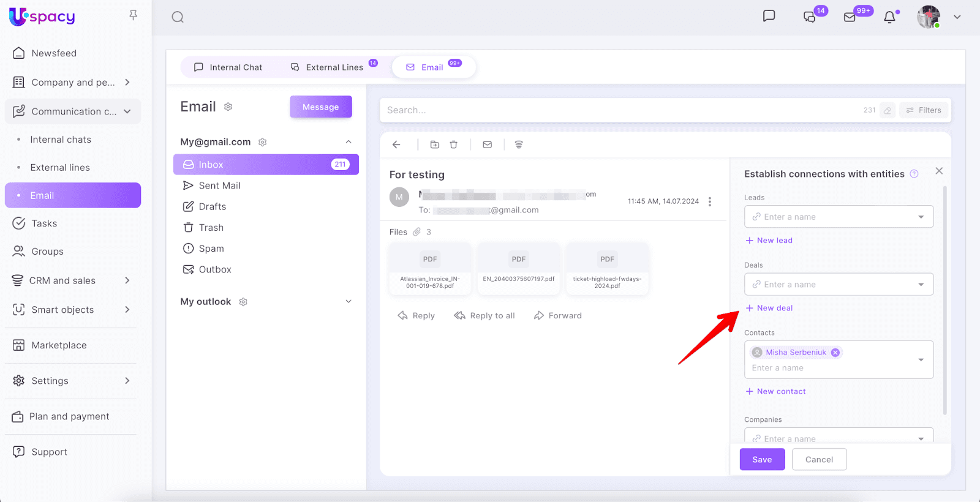Expand the Deals name dropdown
The width and height of the screenshot is (980, 502).
pos(921,285)
